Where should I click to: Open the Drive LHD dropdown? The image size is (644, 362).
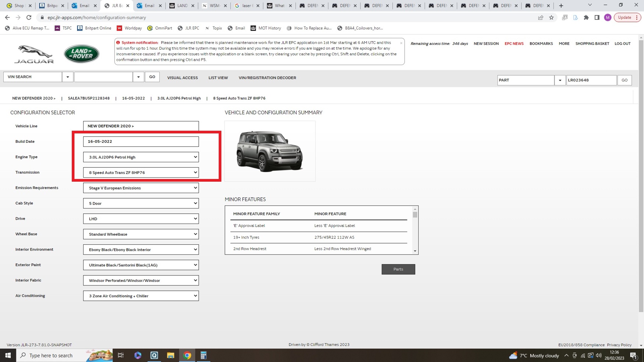click(141, 219)
